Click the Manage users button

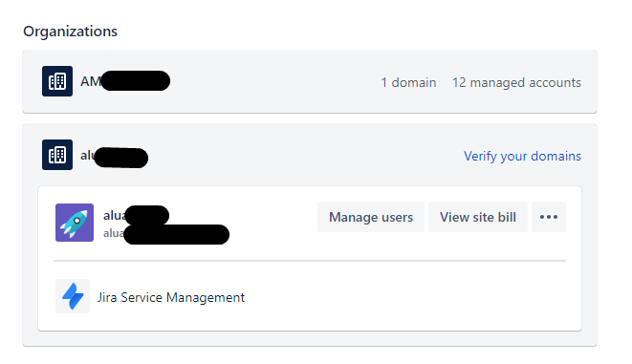371,217
